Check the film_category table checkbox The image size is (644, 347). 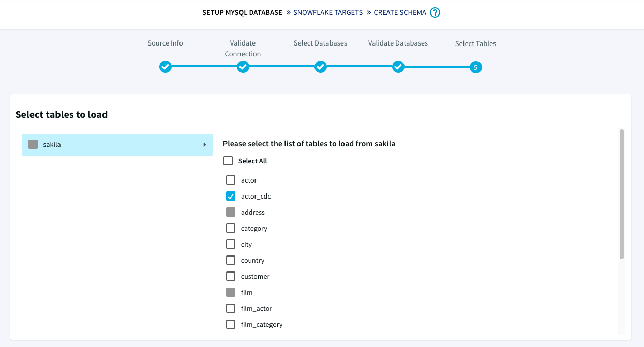point(231,324)
